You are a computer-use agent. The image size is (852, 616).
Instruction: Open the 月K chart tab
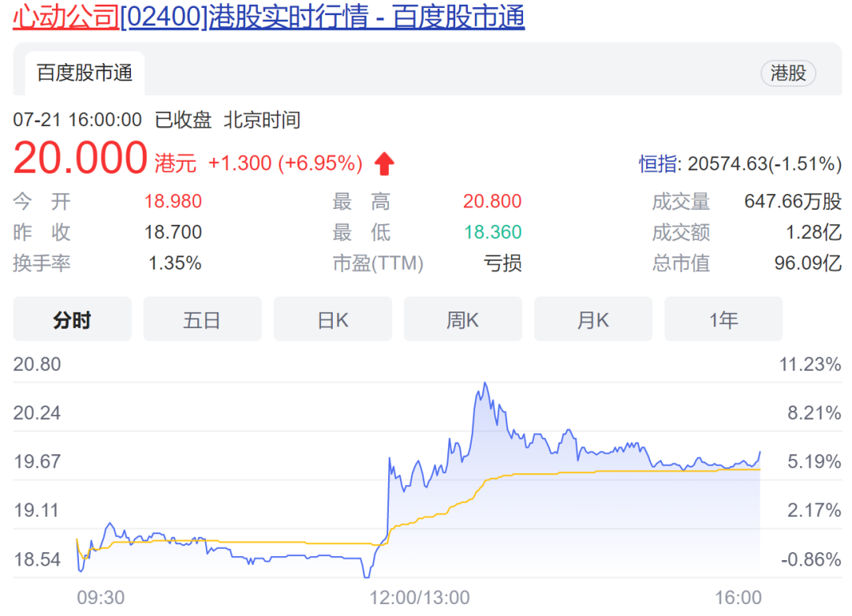tap(592, 319)
